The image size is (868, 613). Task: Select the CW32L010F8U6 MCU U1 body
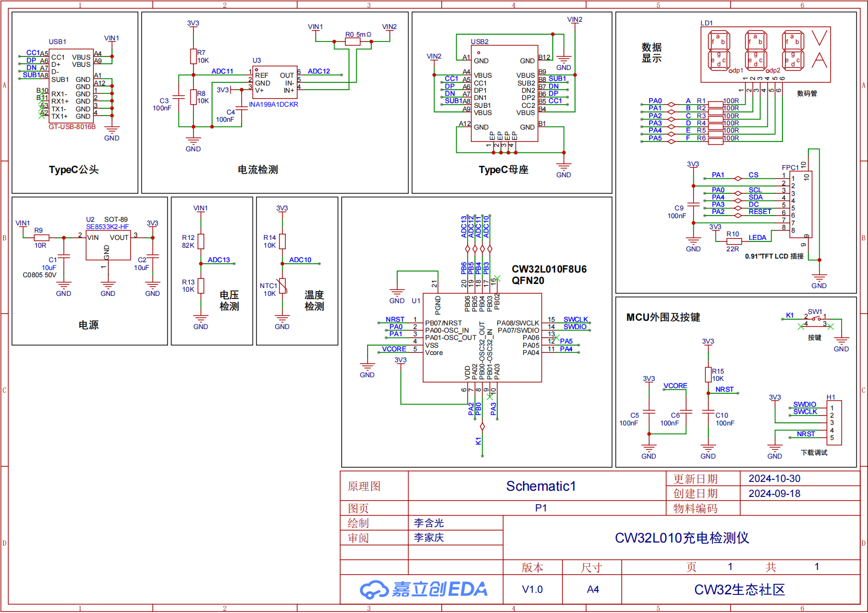pyautogui.click(x=482, y=338)
